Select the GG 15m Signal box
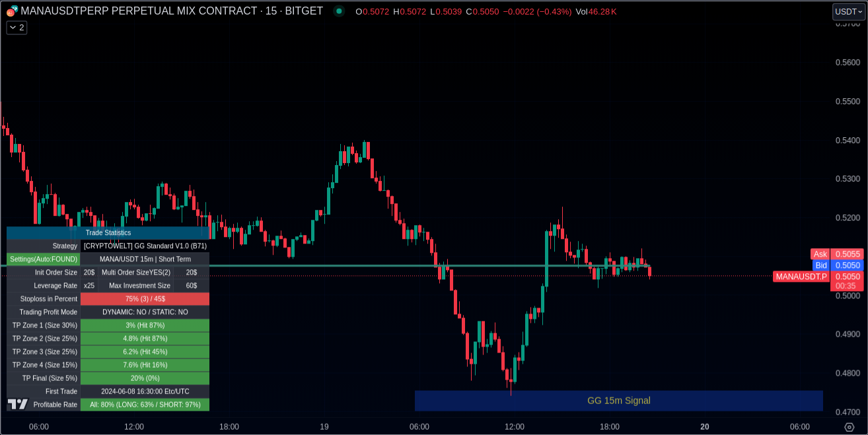The height and width of the screenshot is (435, 868). pos(618,401)
